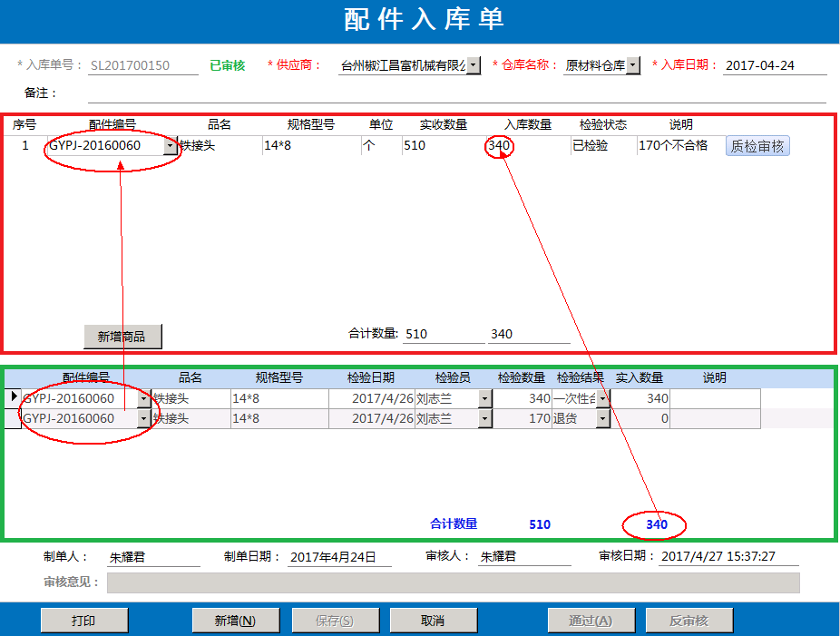Click the 品名 cell 铁接头 in the top table
Screen dimensions: 840x636
[x=220, y=146]
